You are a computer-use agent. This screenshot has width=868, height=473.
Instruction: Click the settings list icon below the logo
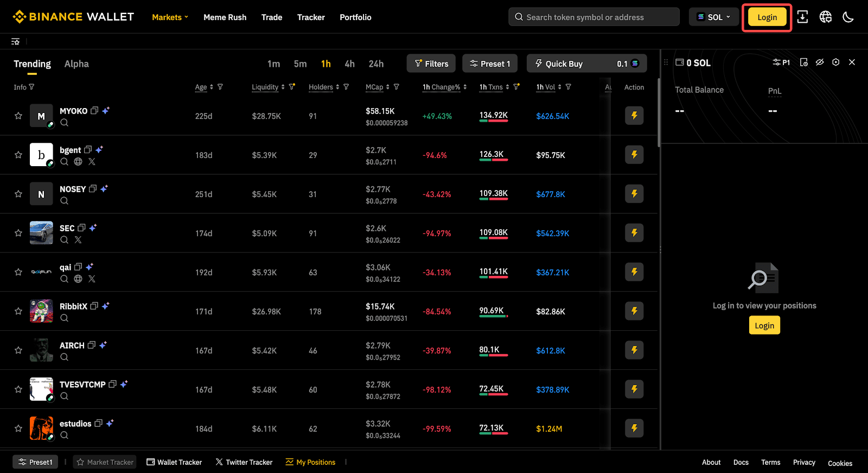point(15,41)
